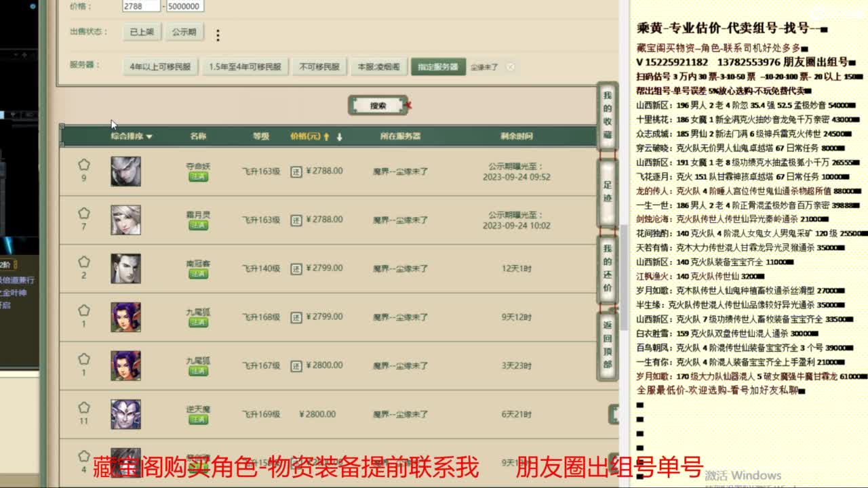Remove the 尘缘未了 server filter

click(511, 67)
